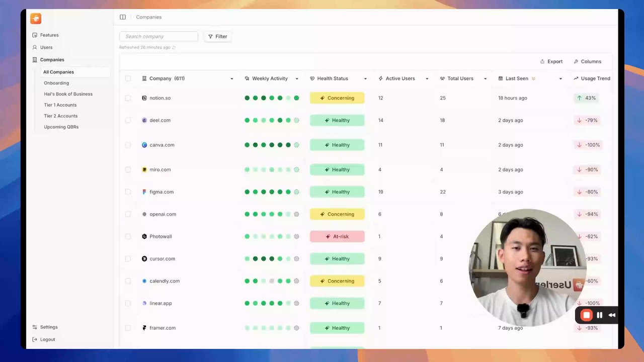Image resolution: width=644 pixels, height=362 pixels.
Task: Click the Export button
Action: (551, 61)
